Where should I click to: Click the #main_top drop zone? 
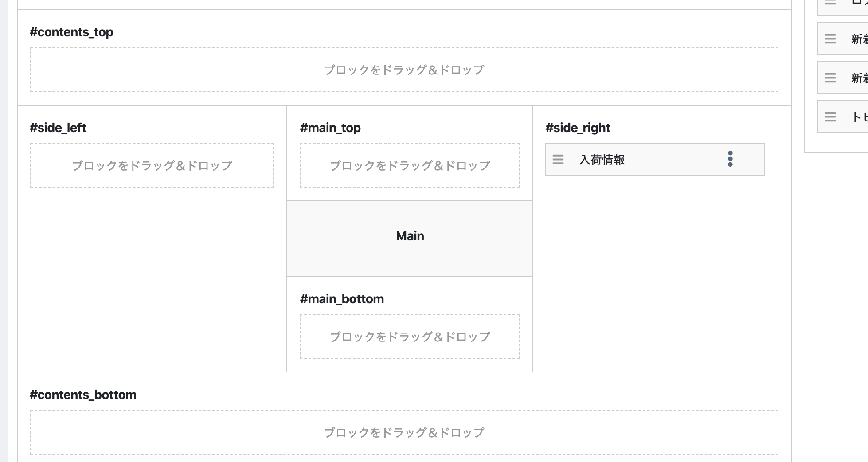pos(410,165)
